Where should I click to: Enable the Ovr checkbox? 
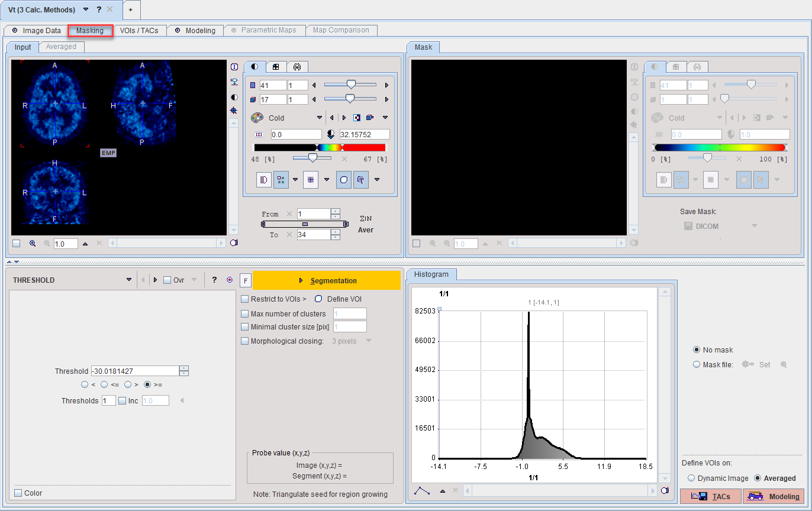click(x=167, y=280)
